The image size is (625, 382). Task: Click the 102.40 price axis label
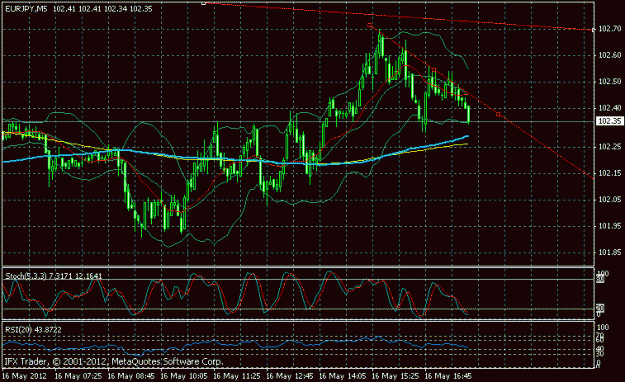(610, 108)
